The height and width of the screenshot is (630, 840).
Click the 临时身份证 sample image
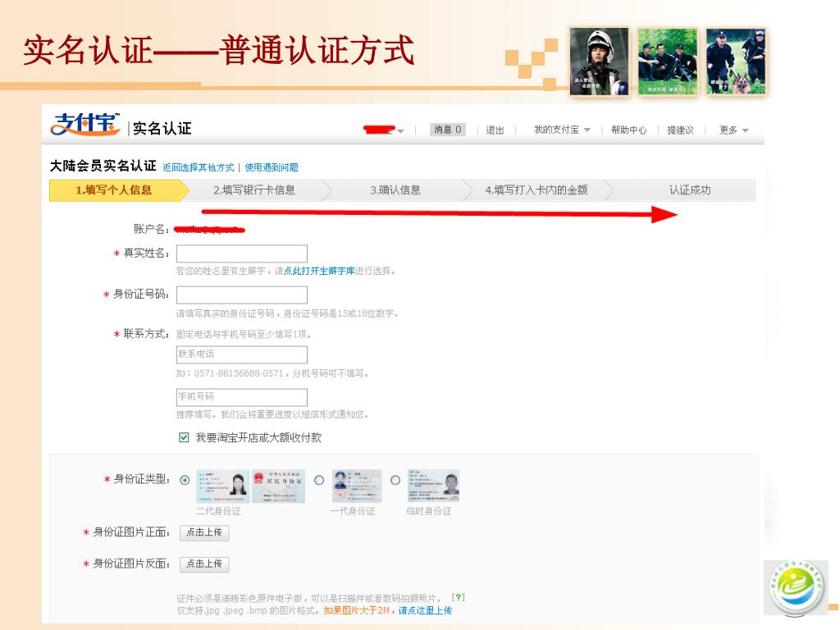pyautogui.click(x=433, y=486)
